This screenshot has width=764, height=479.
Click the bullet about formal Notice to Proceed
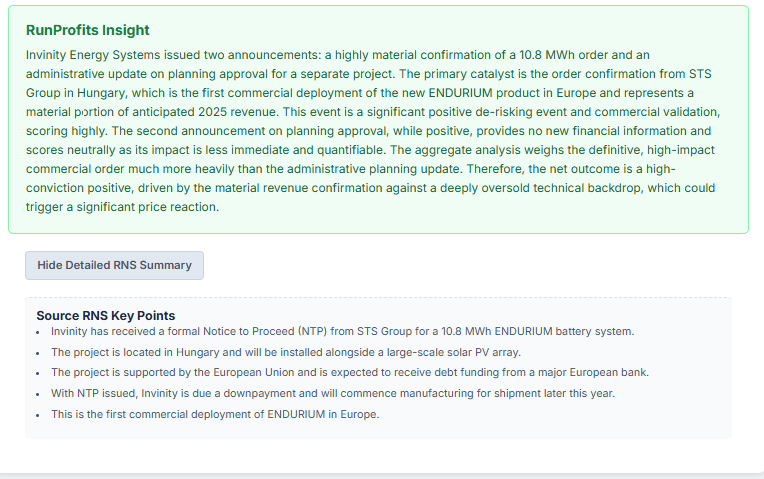click(x=343, y=331)
